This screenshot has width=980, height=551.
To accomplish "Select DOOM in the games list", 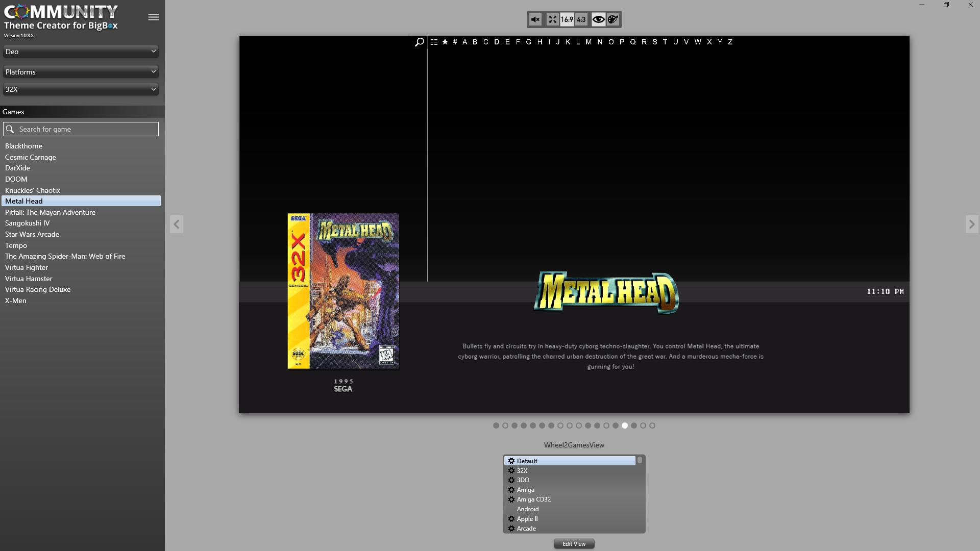I will (81, 179).
